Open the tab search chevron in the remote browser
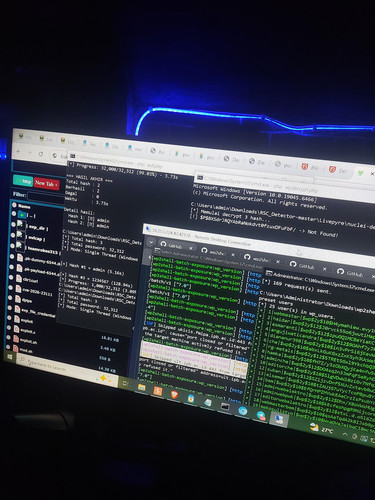 pyautogui.click(x=150, y=242)
